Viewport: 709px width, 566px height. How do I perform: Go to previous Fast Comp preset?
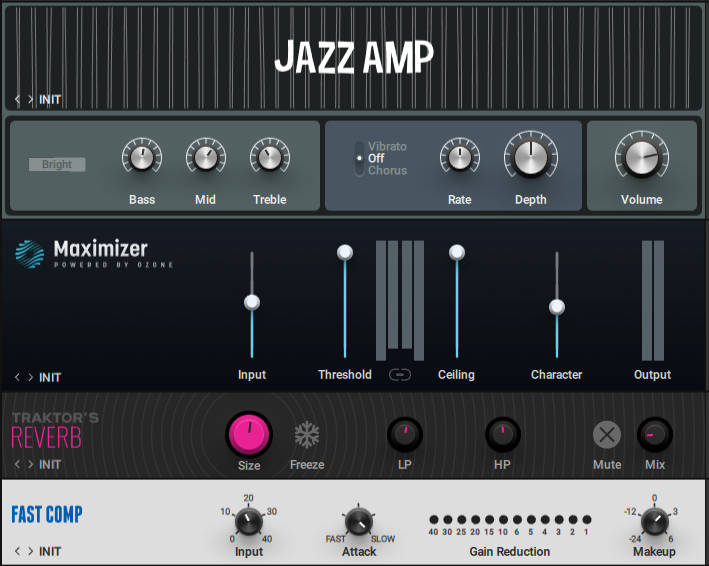pos(17,551)
